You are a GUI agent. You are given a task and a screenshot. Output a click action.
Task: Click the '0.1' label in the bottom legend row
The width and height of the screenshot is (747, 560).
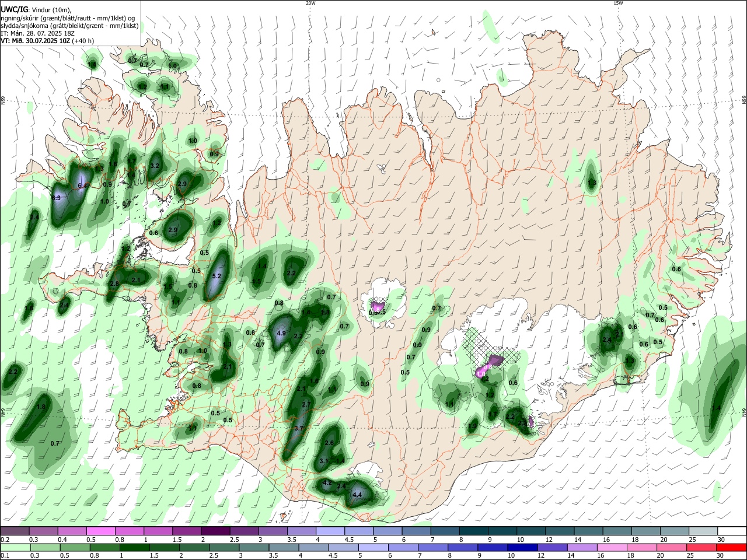(5, 556)
